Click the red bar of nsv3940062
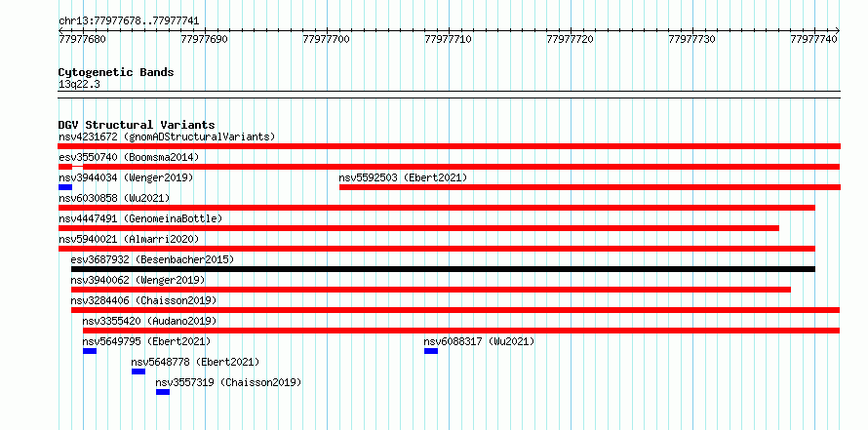Screen dimensions: 868x430 click(431, 290)
